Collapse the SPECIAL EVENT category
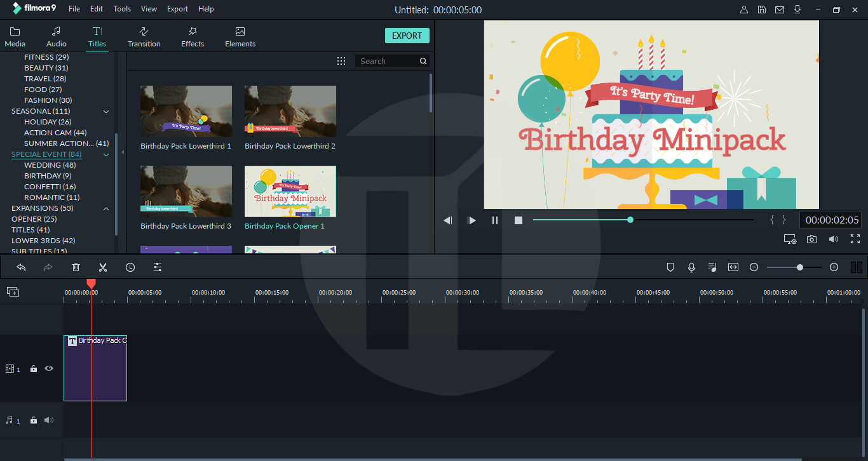Screen dimensions: 868x461 pyautogui.click(x=106, y=154)
